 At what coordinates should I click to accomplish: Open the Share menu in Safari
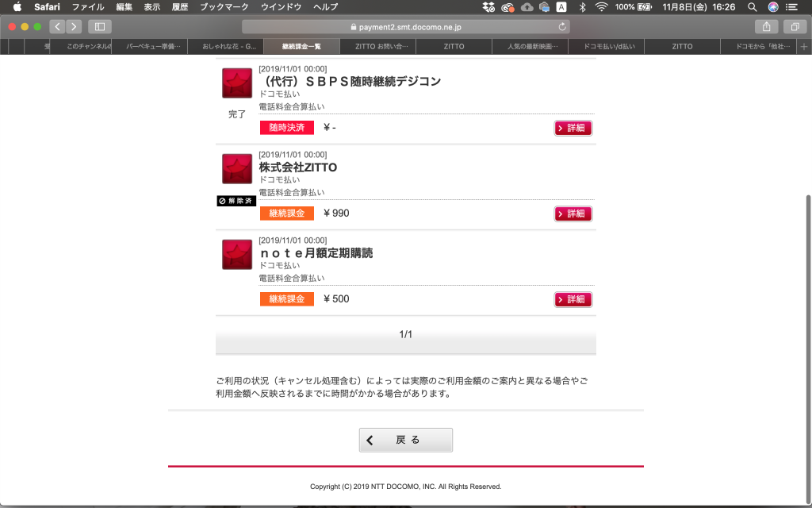[767, 26]
